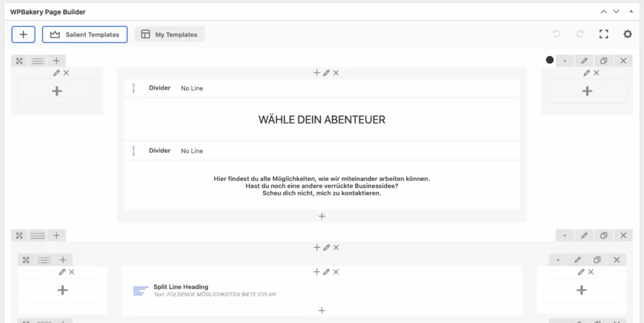
Task: Open Salient Templates
Action: point(85,34)
